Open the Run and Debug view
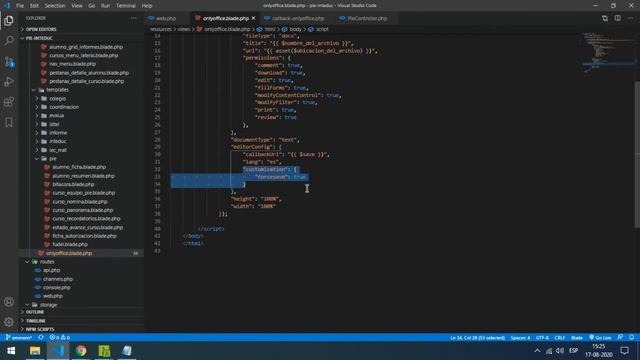Image resolution: width=640 pixels, height=360 pixels. (x=9, y=82)
